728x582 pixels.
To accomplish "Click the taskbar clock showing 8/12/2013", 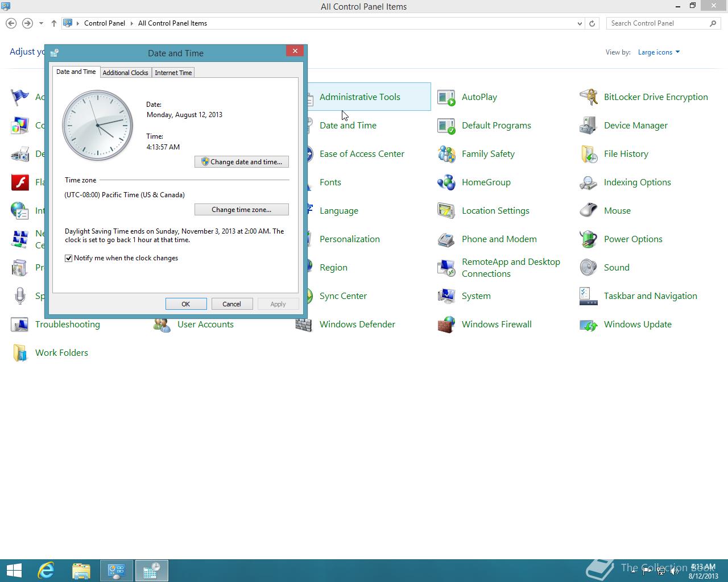I will click(703, 571).
